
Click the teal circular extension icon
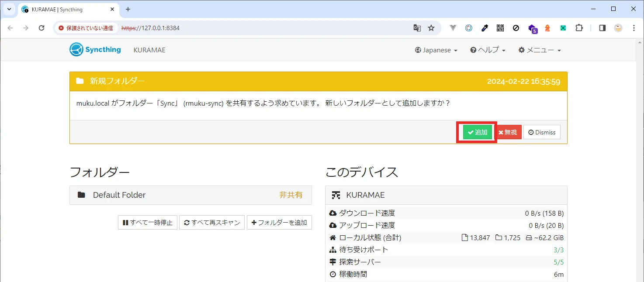tap(468, 28)
